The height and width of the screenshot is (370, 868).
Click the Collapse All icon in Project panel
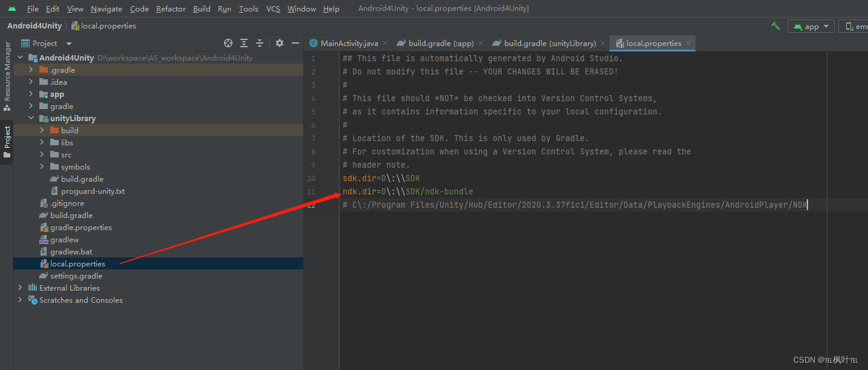click(260, 43)
